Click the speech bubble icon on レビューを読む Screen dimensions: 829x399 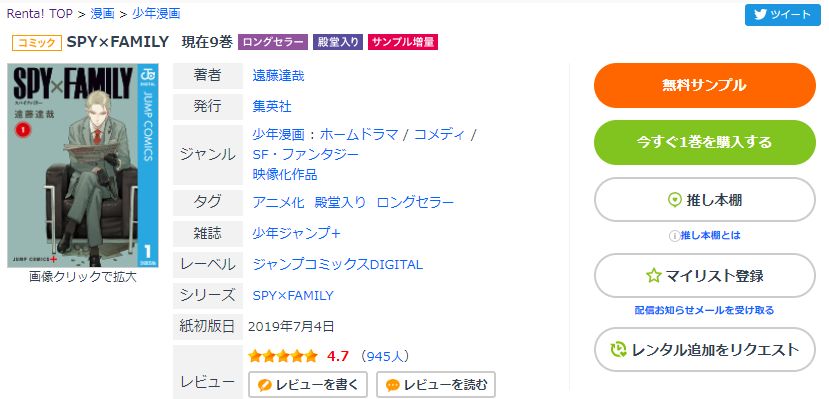point(393,385)
